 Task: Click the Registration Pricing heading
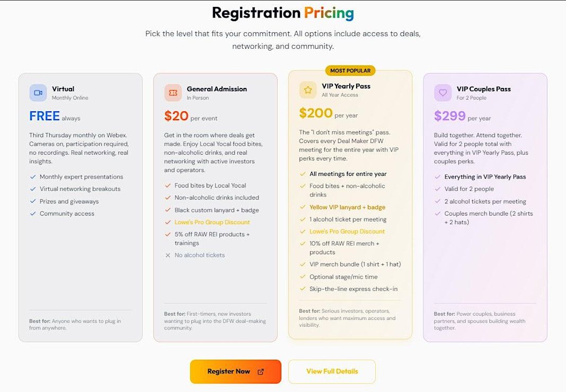(283, 13)
